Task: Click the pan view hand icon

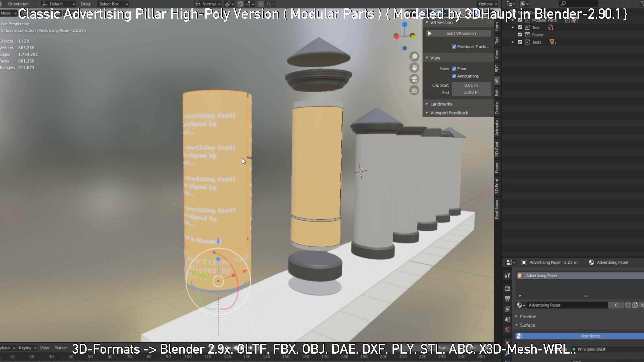Action: 414,68
